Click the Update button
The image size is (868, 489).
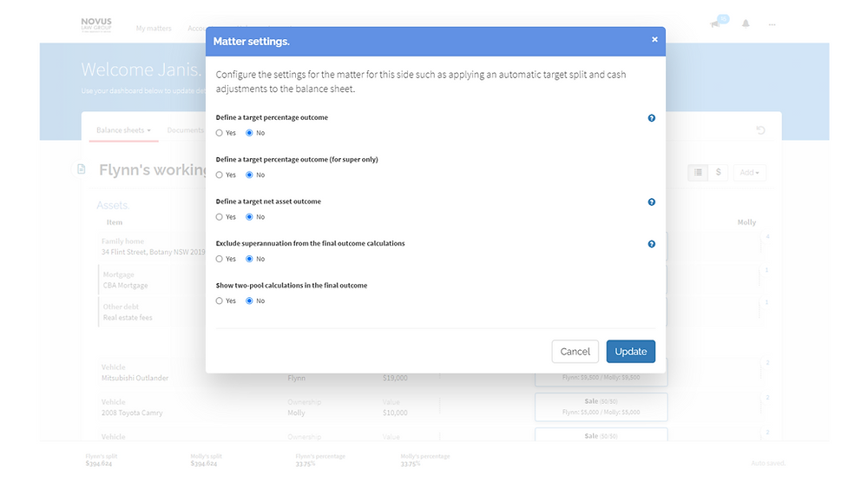point(630,352)
